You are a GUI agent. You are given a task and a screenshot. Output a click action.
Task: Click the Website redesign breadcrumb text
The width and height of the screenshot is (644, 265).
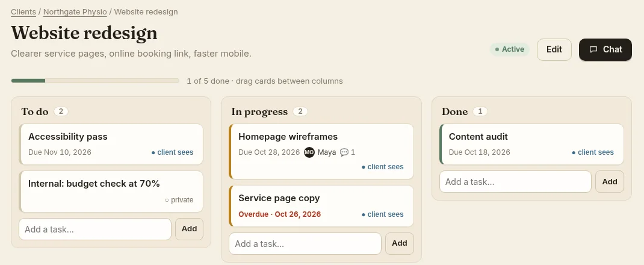tap(146, 11)
